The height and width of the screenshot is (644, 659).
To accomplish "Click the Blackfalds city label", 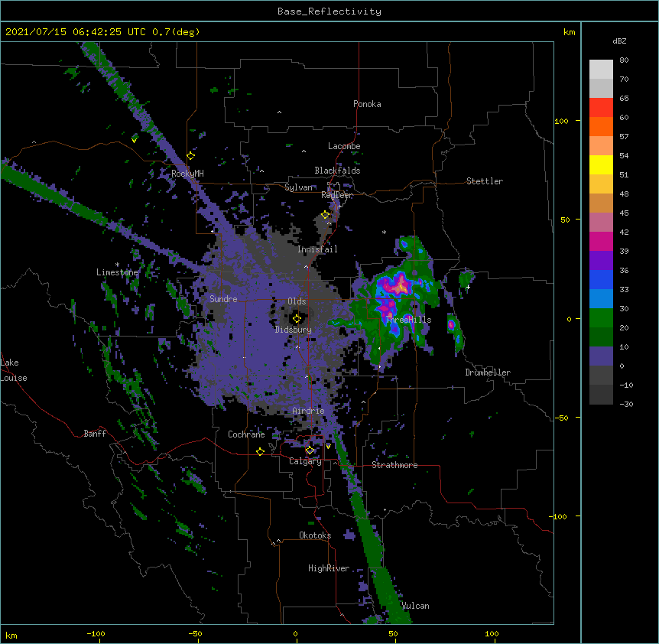I will 337,171.
